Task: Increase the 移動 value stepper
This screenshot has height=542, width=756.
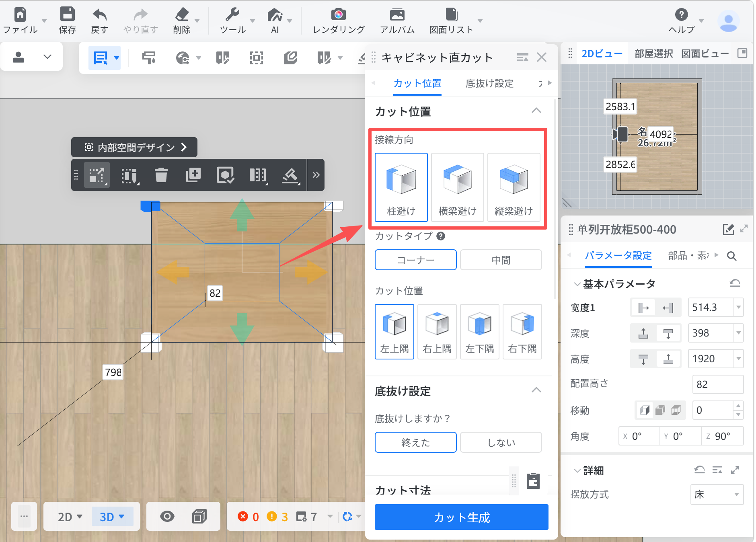Action: [x=738, y=406]
